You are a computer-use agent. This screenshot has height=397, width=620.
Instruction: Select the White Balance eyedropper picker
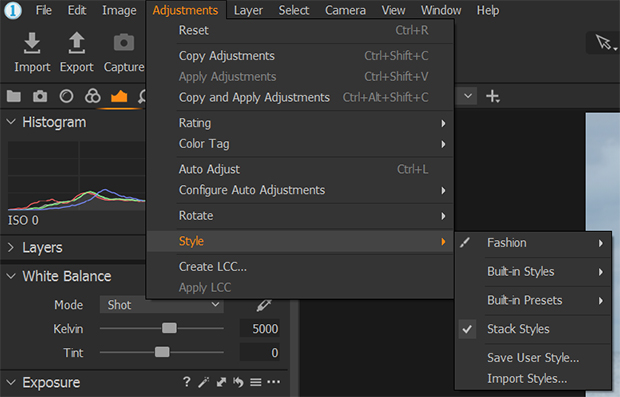264,305
